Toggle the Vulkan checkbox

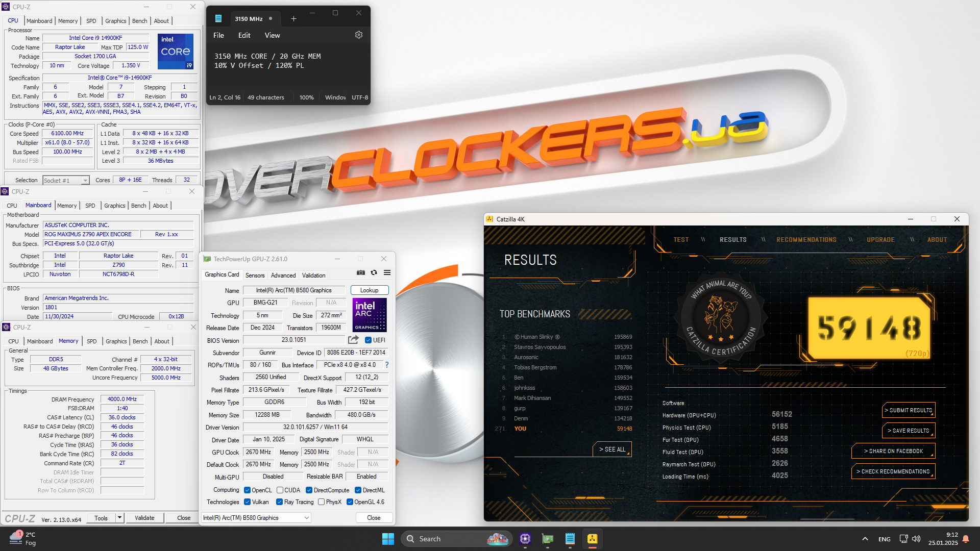pyautogui.click(x=247, y=502)
